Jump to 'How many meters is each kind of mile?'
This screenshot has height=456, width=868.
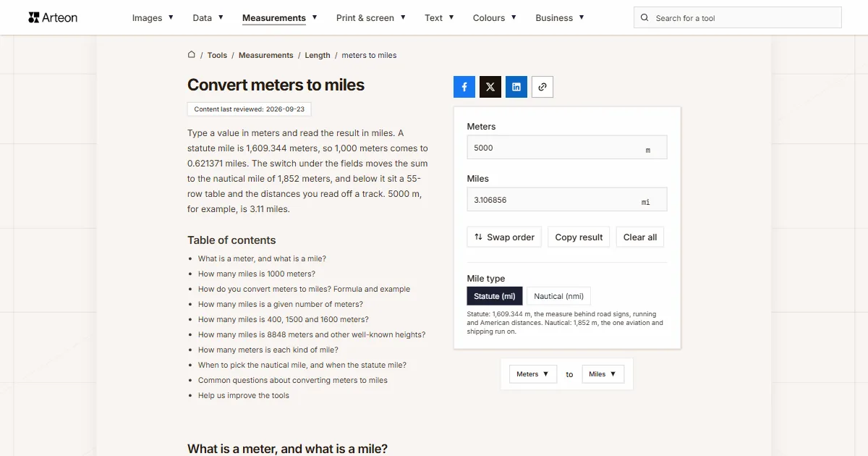268,350
